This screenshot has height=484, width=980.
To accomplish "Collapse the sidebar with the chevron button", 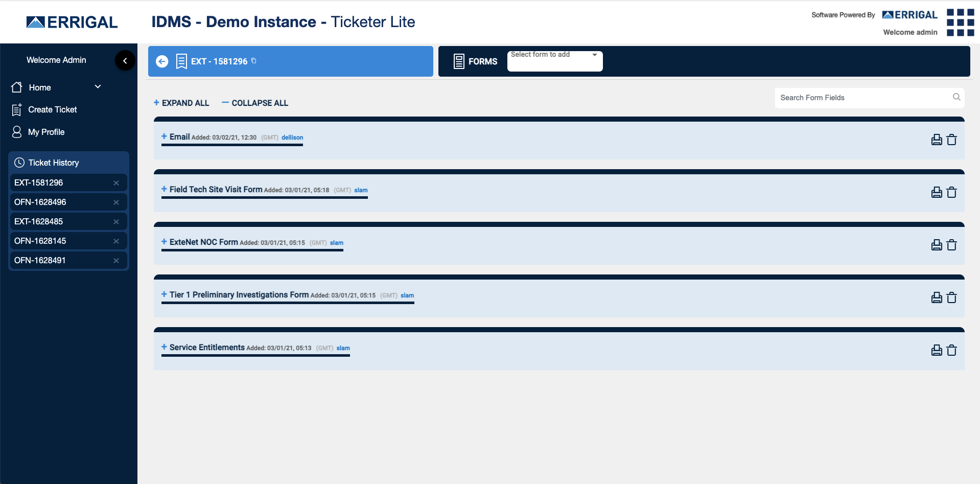I will 125,60.
